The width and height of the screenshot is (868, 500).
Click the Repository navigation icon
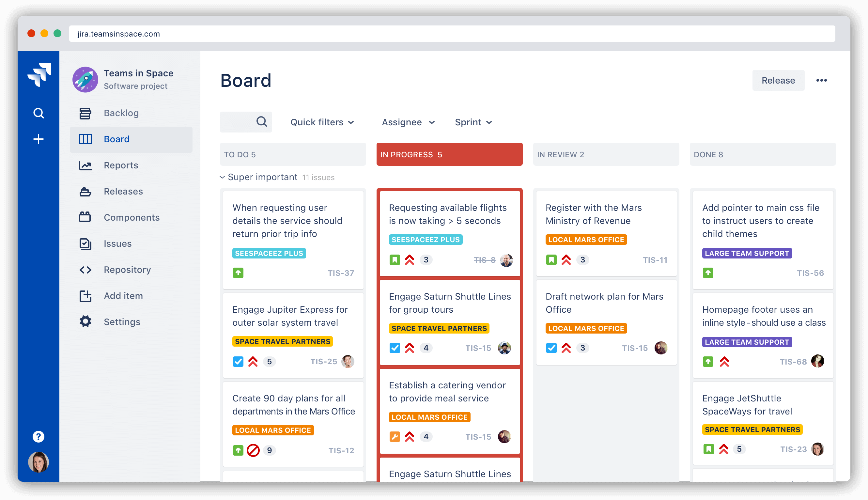click(85, 269)
